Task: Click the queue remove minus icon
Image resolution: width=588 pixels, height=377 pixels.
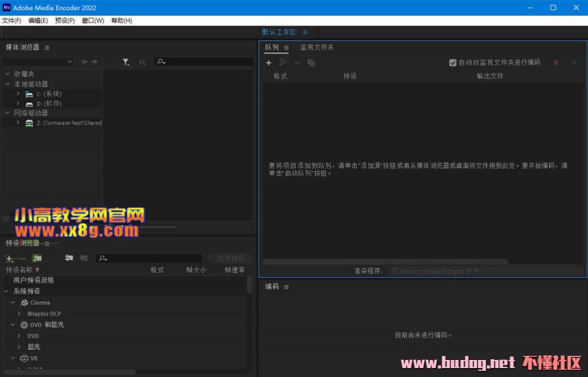Action: (297, 63)
